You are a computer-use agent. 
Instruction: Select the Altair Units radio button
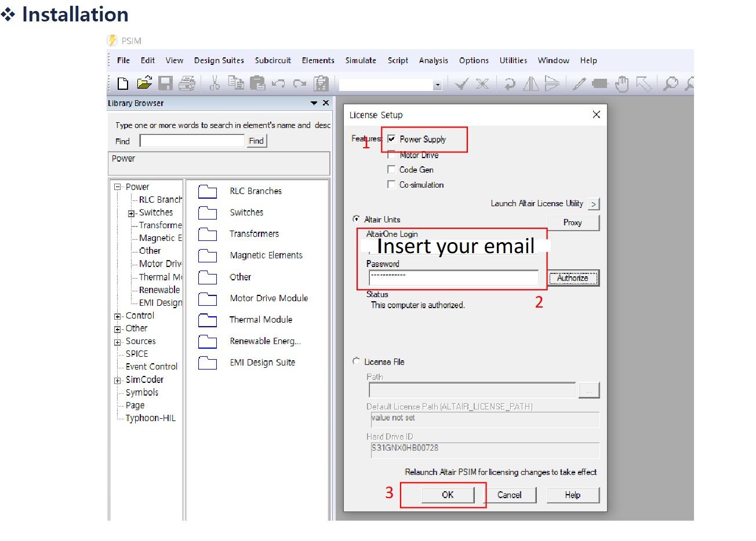click(356, 219)
